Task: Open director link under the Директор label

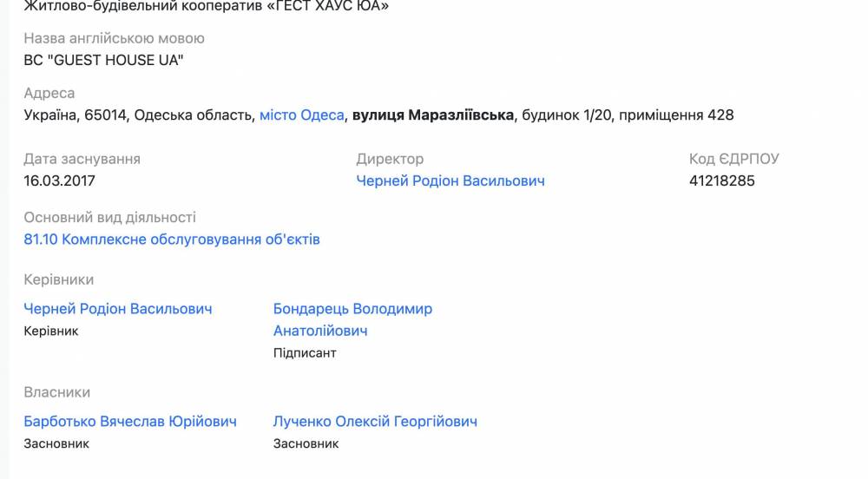Action: click(x=450, y=180)
